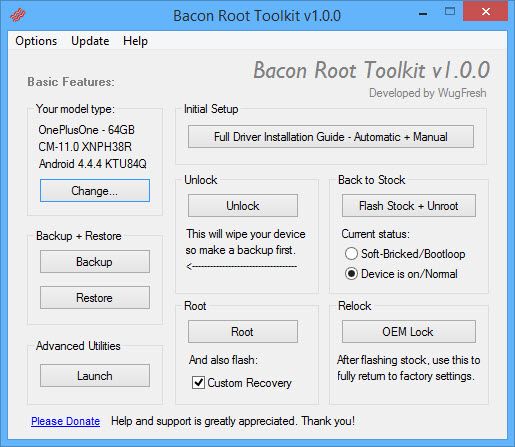
Task: Uncheck the Custom Recovery checkbox
Action: [198, 382]
